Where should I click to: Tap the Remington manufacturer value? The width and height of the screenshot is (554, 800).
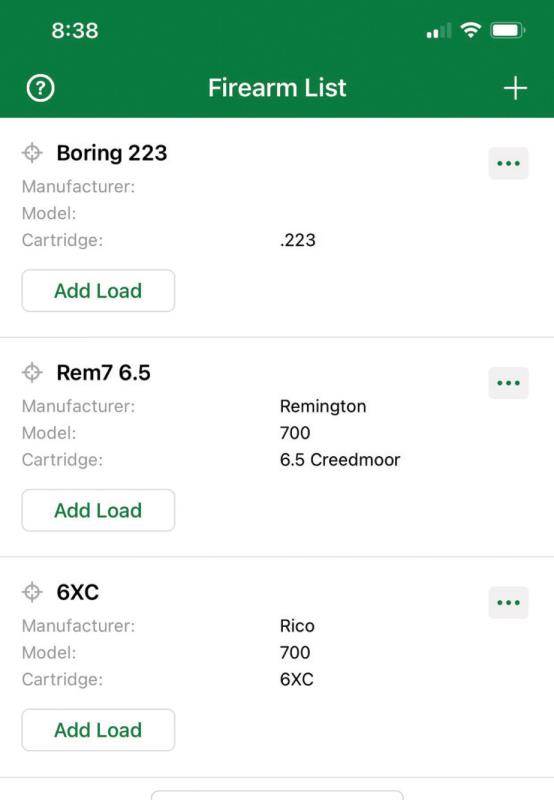pos(323,406)
